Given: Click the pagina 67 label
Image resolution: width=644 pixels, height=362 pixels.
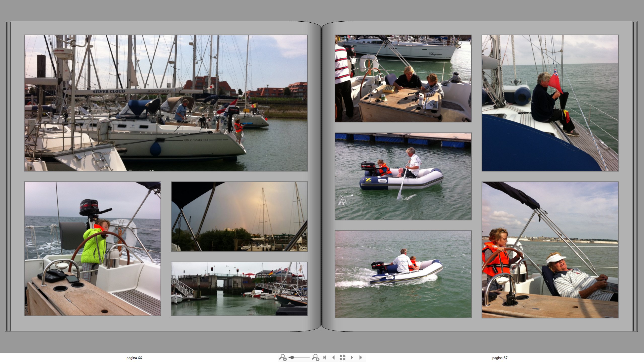Looking at the screenshot, I should click(500, 358).
